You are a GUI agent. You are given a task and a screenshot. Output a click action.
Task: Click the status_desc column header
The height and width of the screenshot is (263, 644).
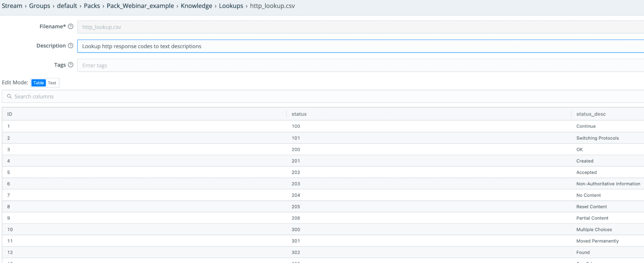pos(591,114)
